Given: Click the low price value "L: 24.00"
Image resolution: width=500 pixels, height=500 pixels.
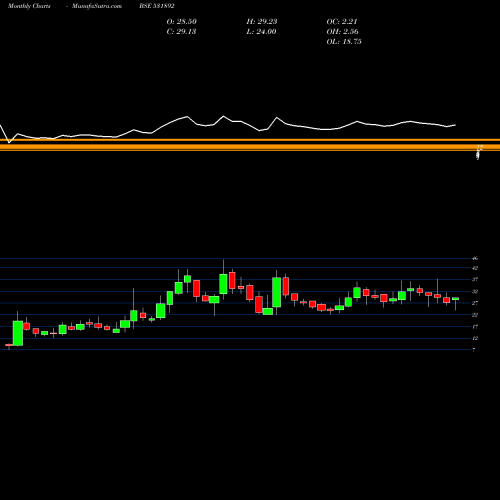Looking at the screenshot, I should coord(261,32).
